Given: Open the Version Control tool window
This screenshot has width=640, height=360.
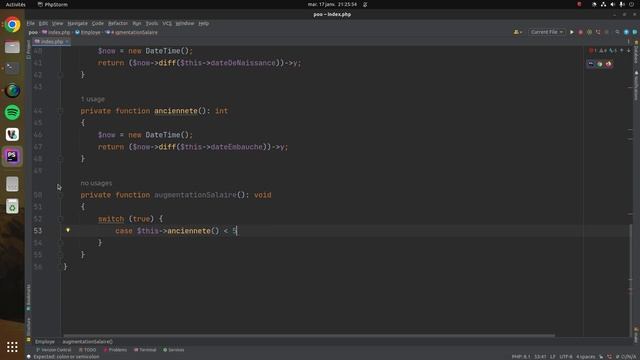Looking at the screenshot, I should (53, 350).
